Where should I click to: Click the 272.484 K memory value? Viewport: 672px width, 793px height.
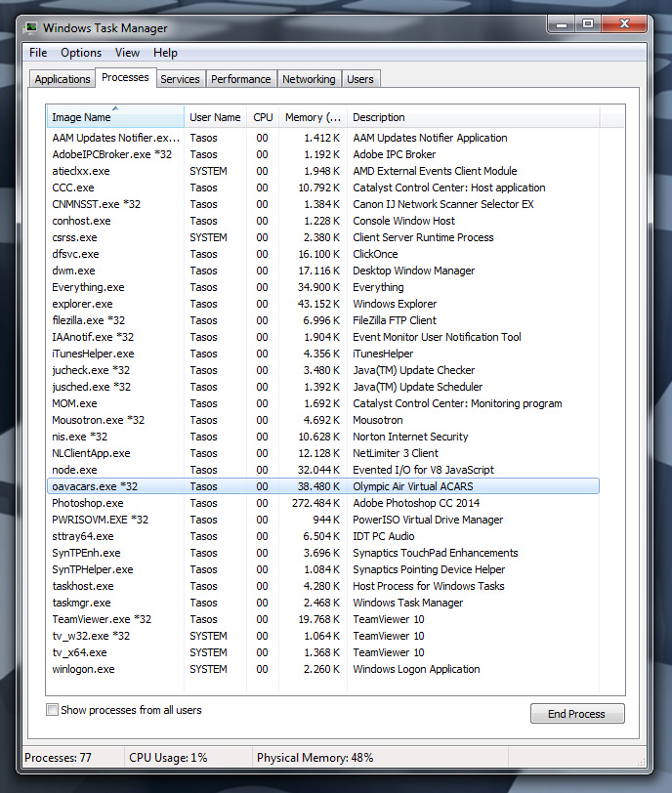pos(315,503)
